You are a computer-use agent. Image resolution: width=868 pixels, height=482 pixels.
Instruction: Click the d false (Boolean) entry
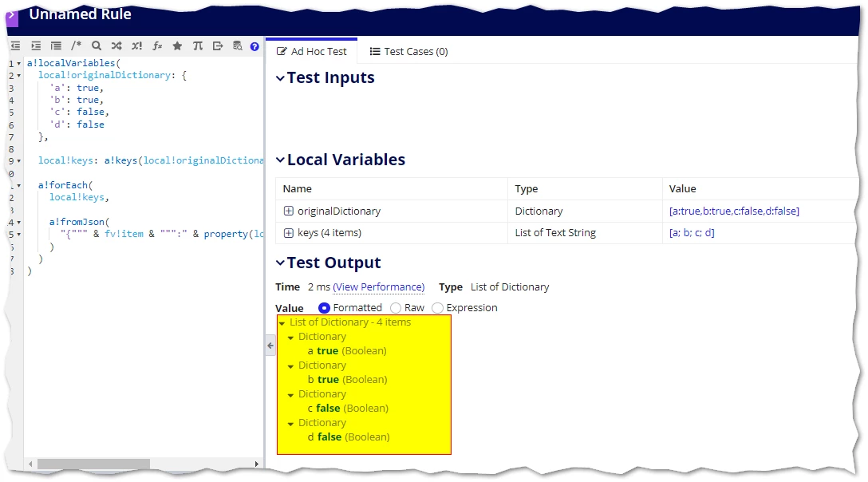349,437
